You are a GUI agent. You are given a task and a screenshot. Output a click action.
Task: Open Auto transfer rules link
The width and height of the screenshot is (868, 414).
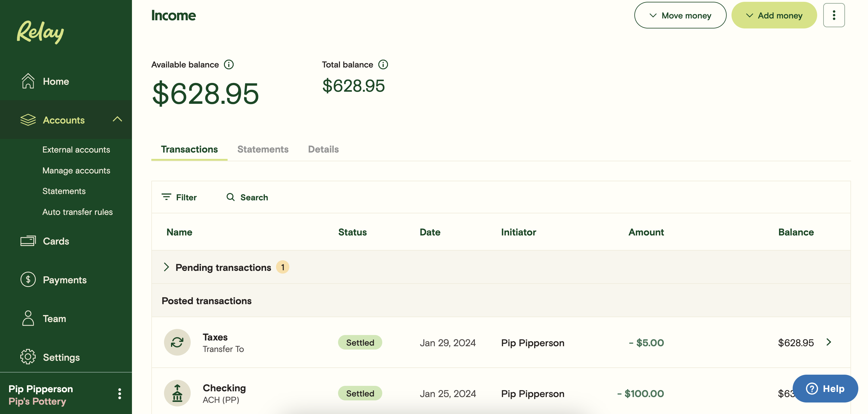[77, 212]
